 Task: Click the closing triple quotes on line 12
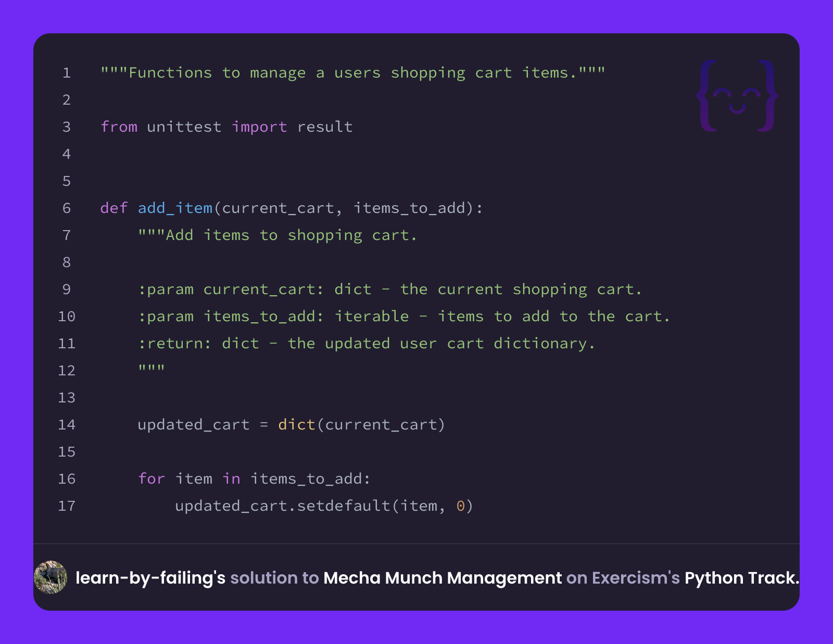pos(152,369)
